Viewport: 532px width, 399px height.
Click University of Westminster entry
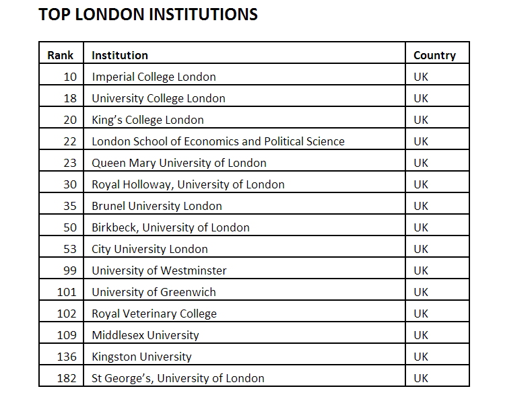159,270
